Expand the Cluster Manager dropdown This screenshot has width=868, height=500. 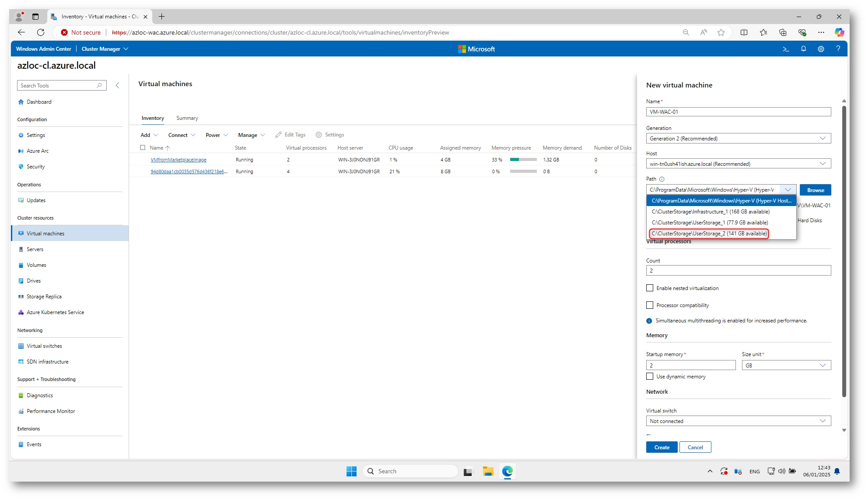(105, 49)
